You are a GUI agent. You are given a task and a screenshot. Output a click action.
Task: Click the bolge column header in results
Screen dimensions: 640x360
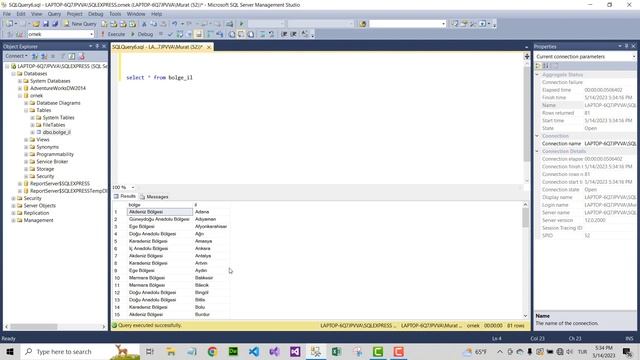[160, 205]
